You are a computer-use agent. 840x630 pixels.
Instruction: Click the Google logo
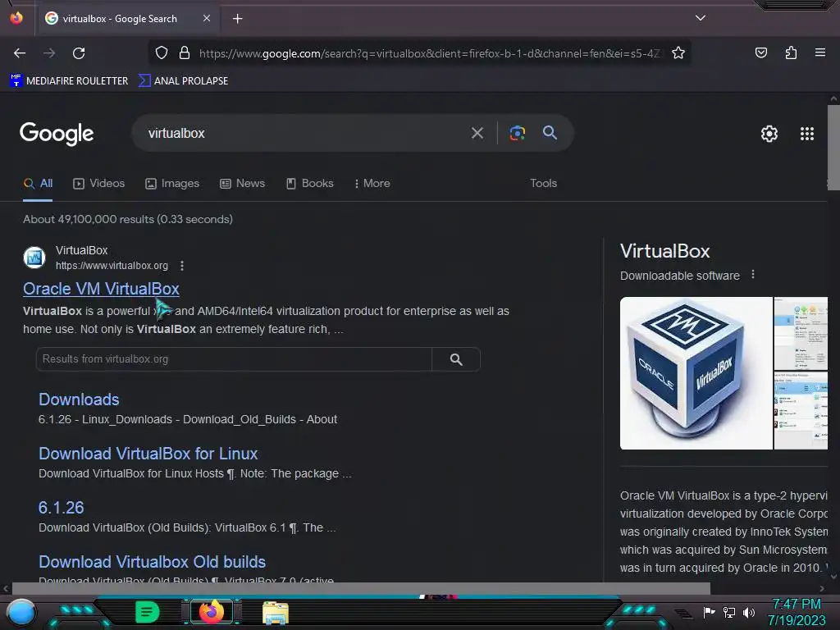pyautogui.click(x=57, y=134)
